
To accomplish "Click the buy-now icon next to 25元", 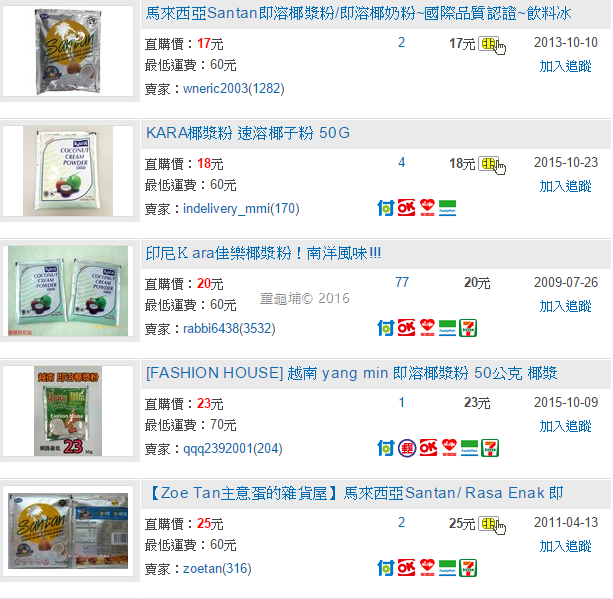I will click(491, 525).
